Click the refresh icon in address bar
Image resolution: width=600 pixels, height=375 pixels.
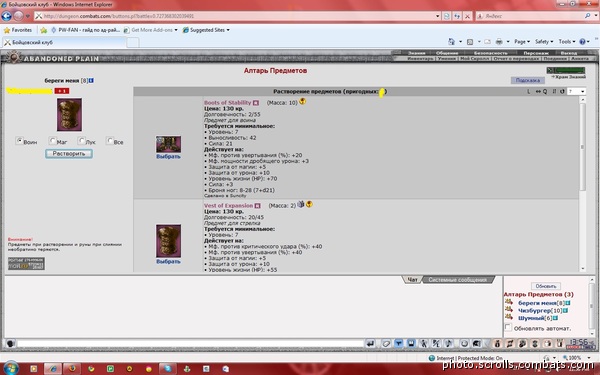tap(457, 16)
